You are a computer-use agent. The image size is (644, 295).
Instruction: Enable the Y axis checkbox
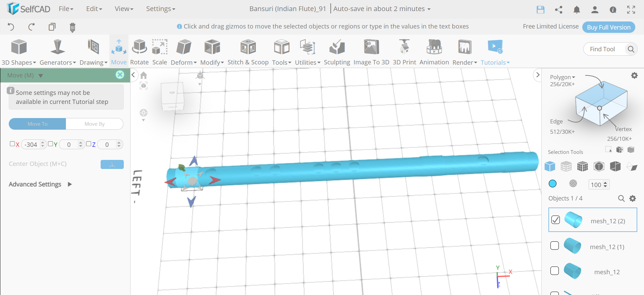point(50,144)
